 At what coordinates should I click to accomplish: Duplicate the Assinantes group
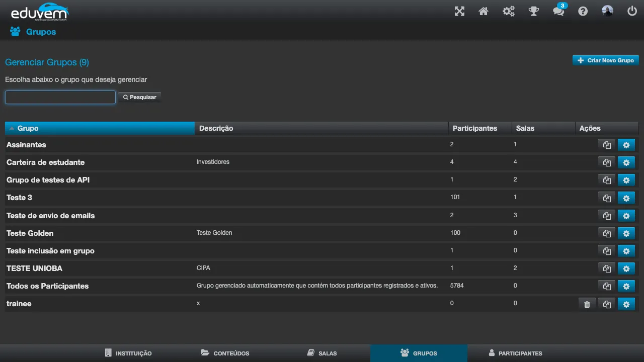[x=607, y=145]
